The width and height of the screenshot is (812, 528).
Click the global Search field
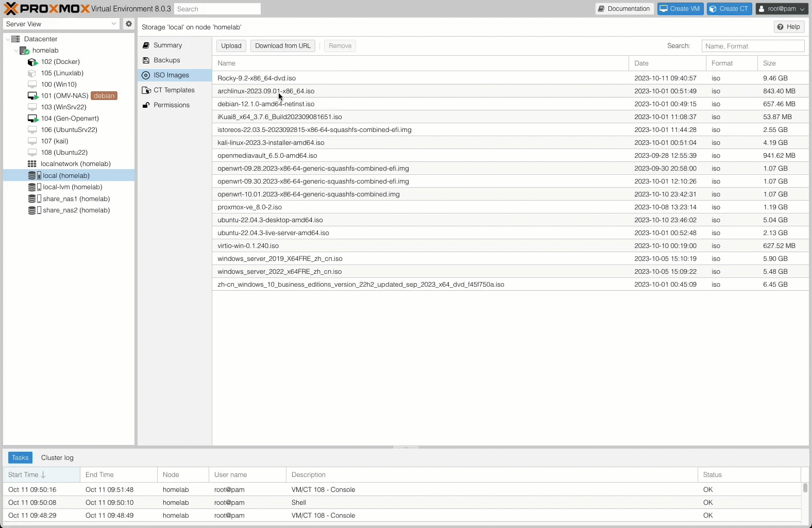pyautogui.click(x=217, y=9)
